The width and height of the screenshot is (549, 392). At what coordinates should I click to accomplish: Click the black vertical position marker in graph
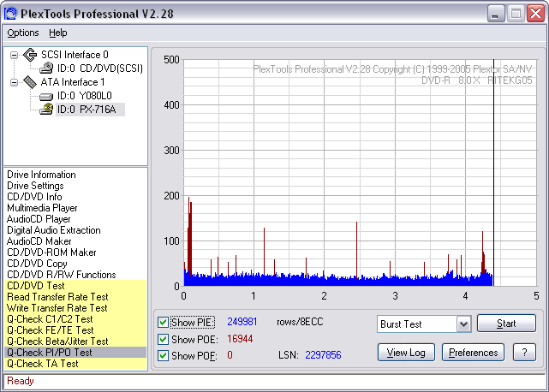coord(493,173)
